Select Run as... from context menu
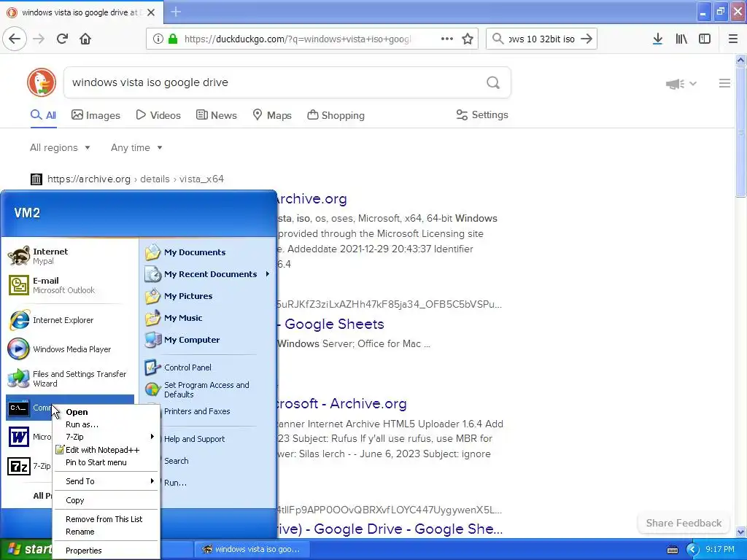This screenshot has height=560, width=747. pos(106,424)
